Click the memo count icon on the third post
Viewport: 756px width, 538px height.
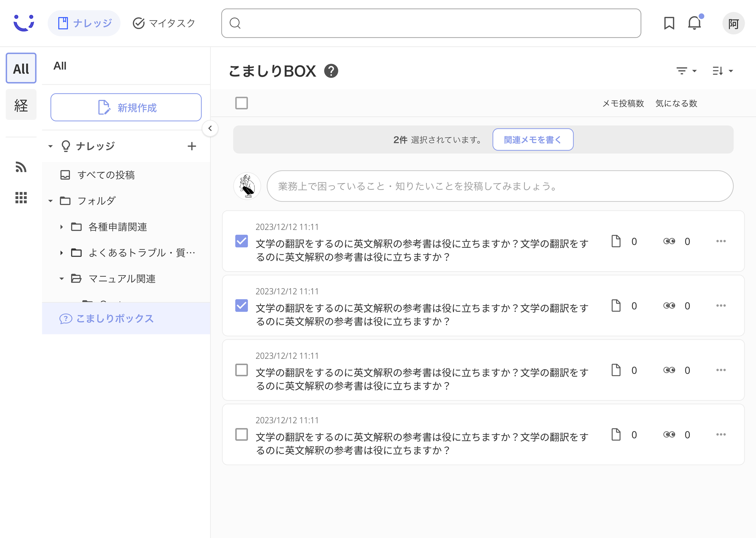(617, 370)
